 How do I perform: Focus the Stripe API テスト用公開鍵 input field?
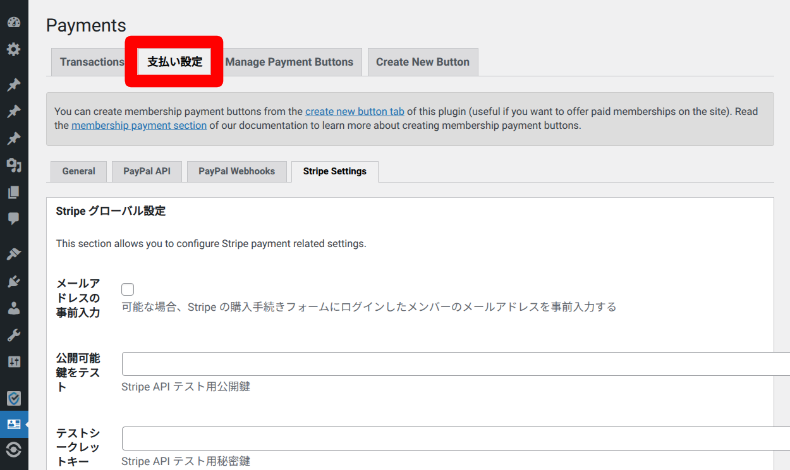coord(455,364)
